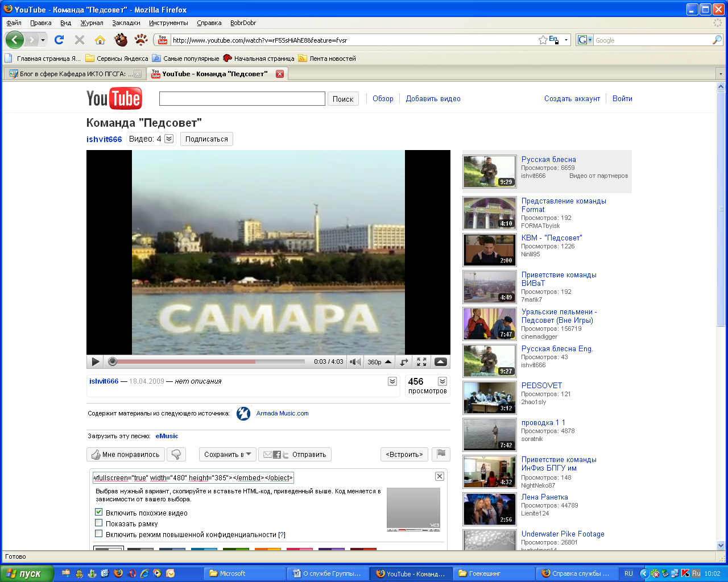The width and height of the screenshot is (728, 582).
Task: Open the YouTube logo home link
Action: (x=114, y=98)
